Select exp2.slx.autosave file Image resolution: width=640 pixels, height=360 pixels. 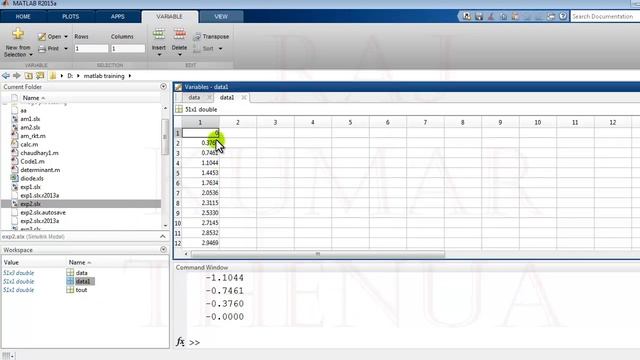pos(43,213)
